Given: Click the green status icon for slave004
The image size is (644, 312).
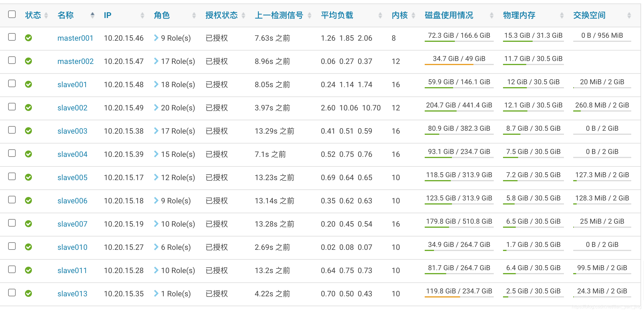Looking at the screenshot, I should [28, 154].
